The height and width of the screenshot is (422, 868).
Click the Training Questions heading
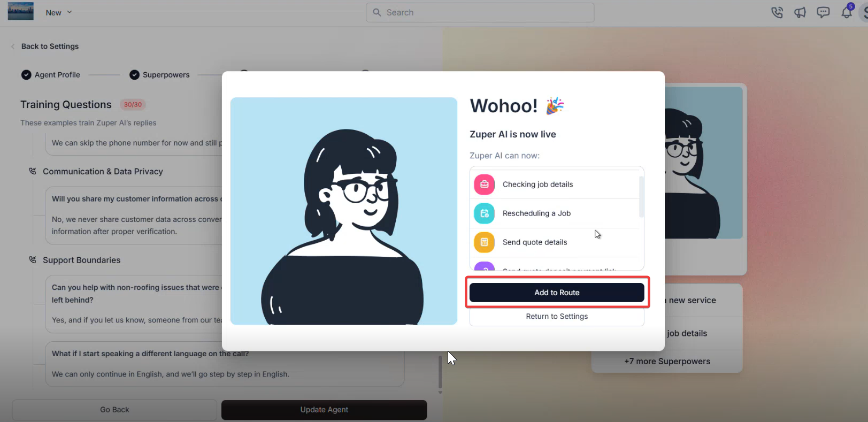66,105
